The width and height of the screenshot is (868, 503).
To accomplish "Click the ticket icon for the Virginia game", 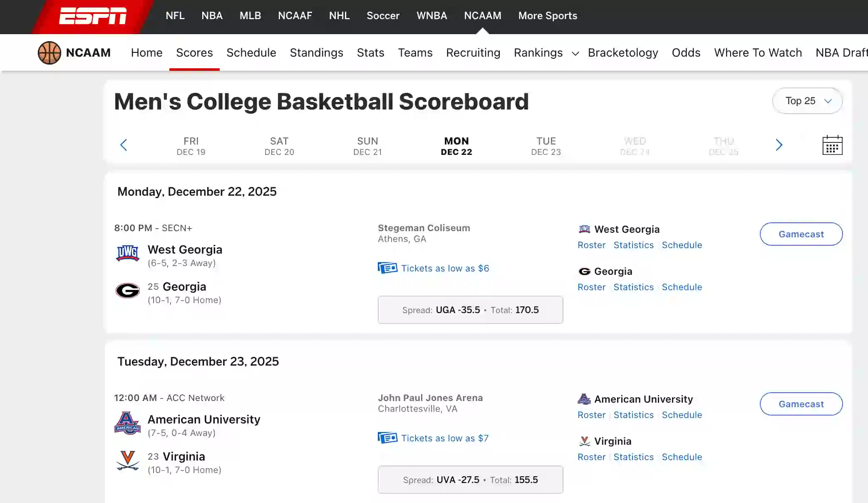I will click(x=387, y=438).
